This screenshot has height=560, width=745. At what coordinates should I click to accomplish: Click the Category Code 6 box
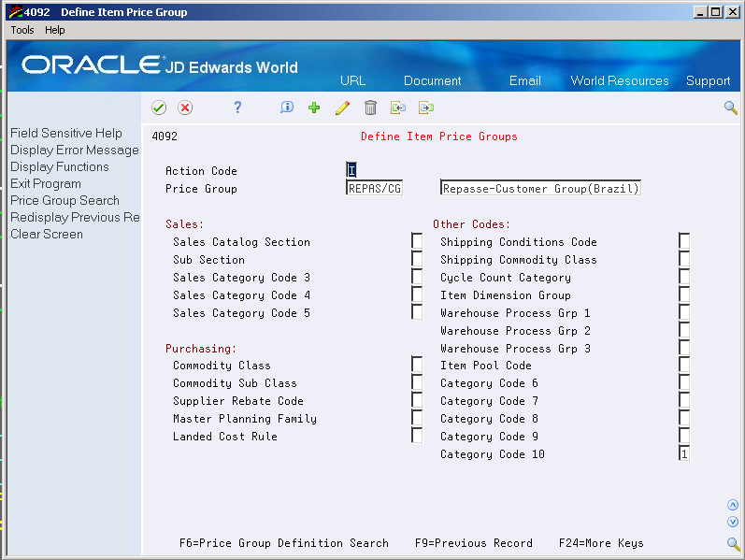(684, 382)
